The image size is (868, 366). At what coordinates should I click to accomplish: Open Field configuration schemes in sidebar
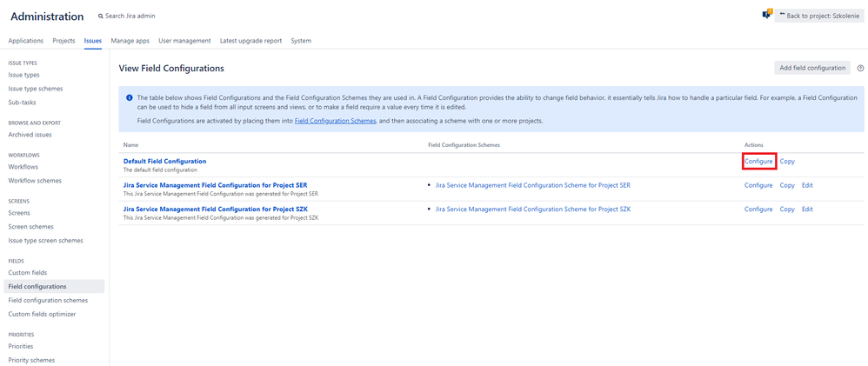[48, 300]
